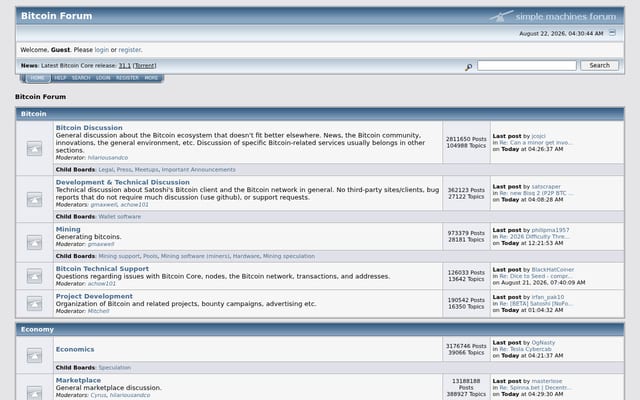Open the Project Development board
Viewport: 640px width, 400px height.
[x=94, y=296]
